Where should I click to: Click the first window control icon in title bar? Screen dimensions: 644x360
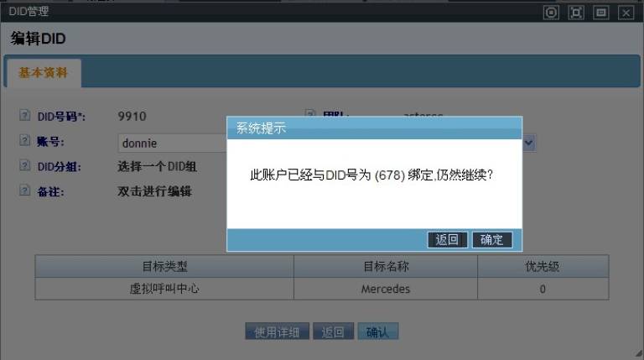pyautogui.click(x=551, y=12)
